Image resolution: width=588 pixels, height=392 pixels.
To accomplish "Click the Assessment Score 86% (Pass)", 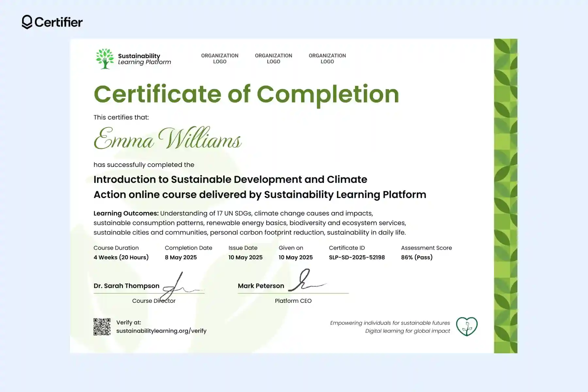I will tap(416, 257).
